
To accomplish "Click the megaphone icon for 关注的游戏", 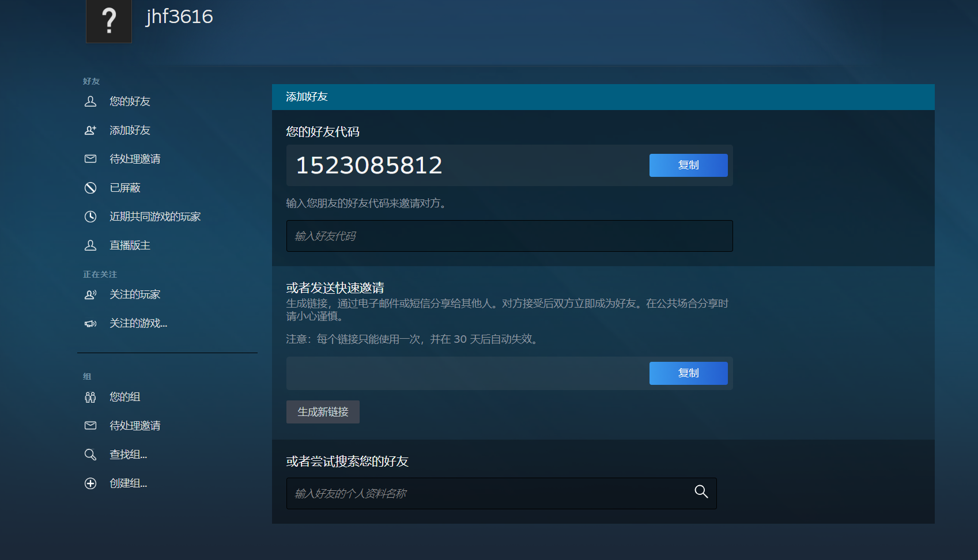I will (90, 323).
